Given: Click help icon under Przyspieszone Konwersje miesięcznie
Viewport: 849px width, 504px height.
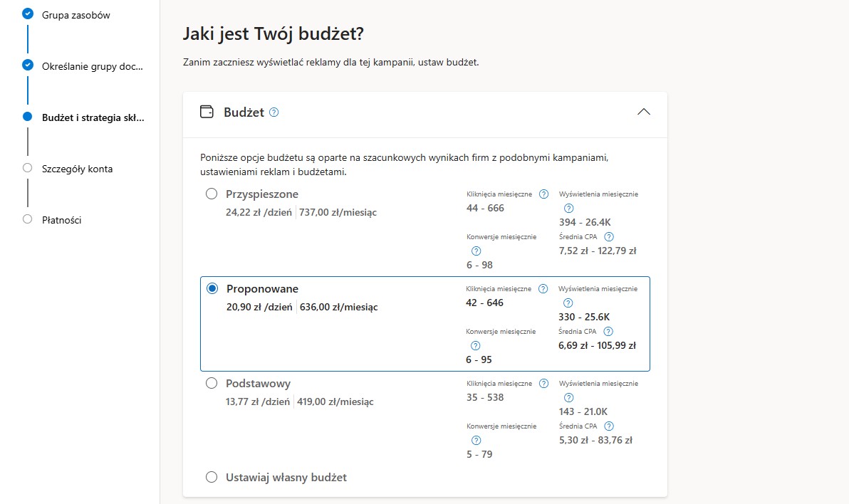Looking at the screenshot, I should (476, 251).
